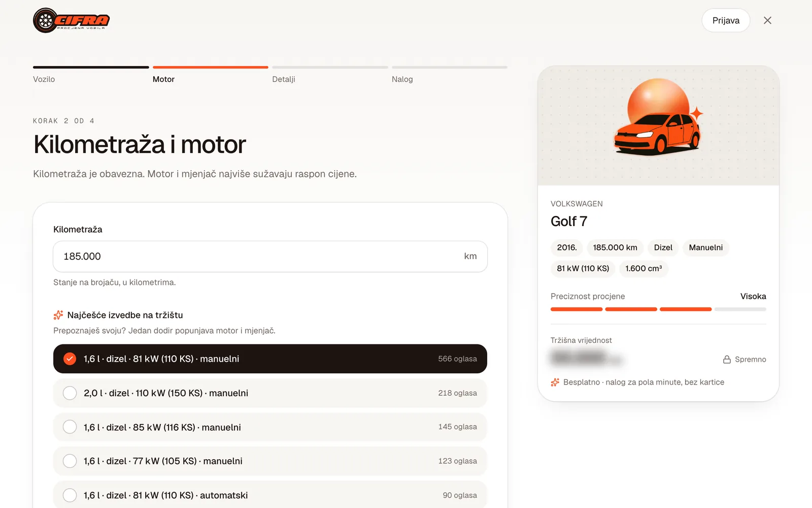Click the 81 kW (110 KS) chip
Image resolution: width=812 pixels, height=508 pixels.
coord(583,268)
